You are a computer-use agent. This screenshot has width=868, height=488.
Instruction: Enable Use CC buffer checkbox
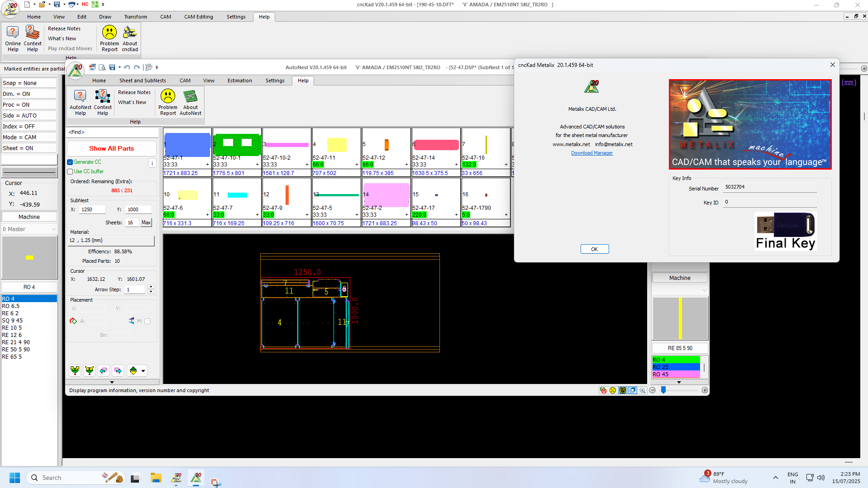[x=70, y=171]
